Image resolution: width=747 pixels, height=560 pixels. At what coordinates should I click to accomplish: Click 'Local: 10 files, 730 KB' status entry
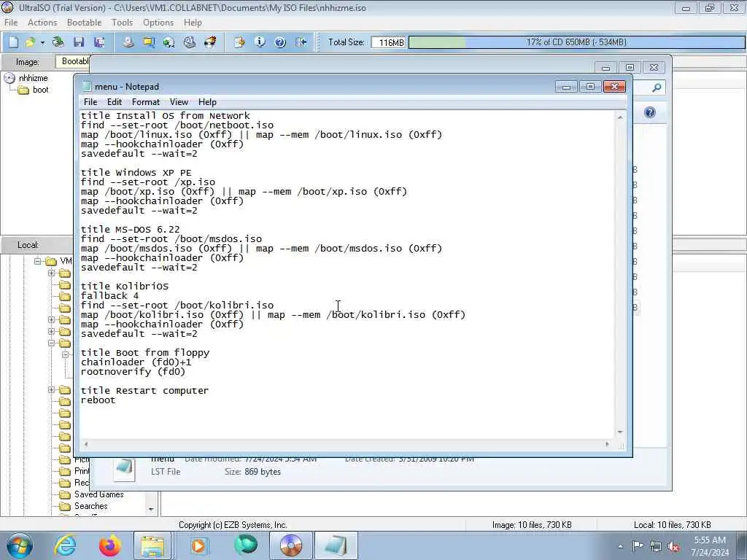point(672,525)
